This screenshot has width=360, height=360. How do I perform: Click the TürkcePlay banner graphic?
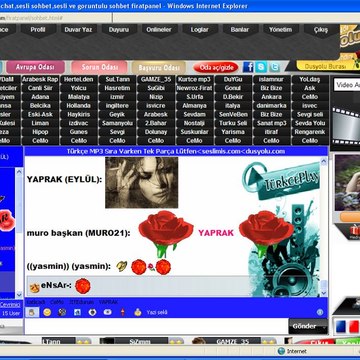[x=281, y=181]
